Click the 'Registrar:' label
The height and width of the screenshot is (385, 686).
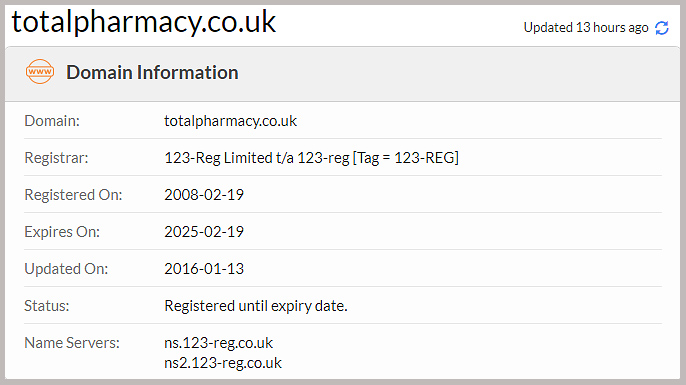coord(56,158)
